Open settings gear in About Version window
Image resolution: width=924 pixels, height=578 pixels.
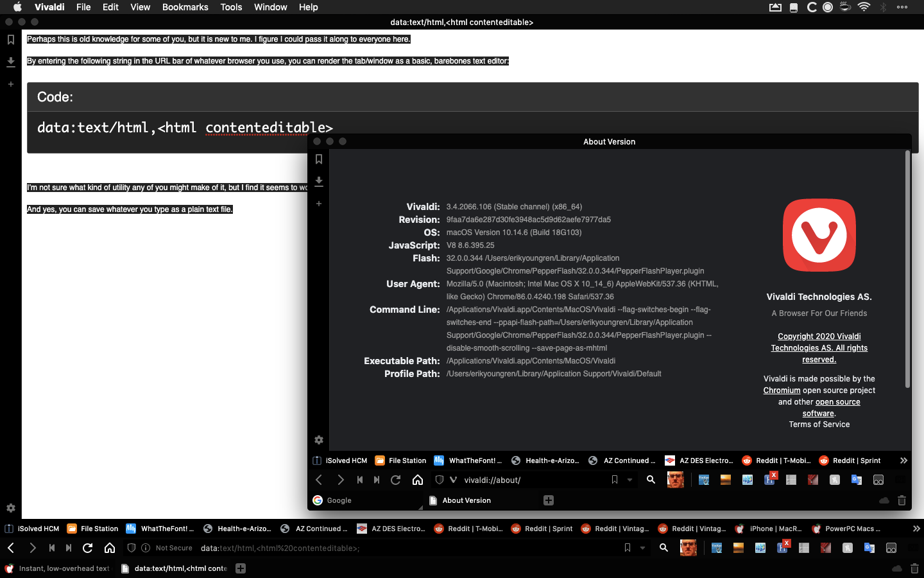point(319,440)
